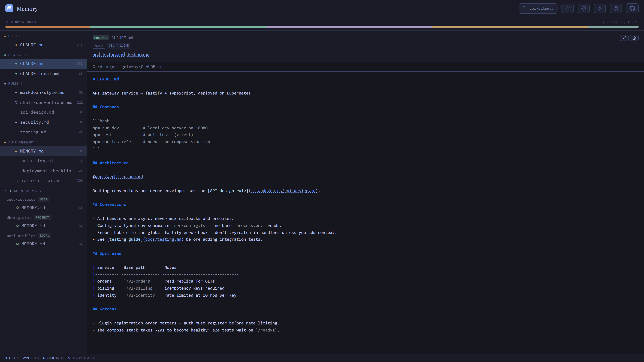Click the teal segment ending the sources bar
This screenshot has width=644, height=362.
(x=613, y=27)
